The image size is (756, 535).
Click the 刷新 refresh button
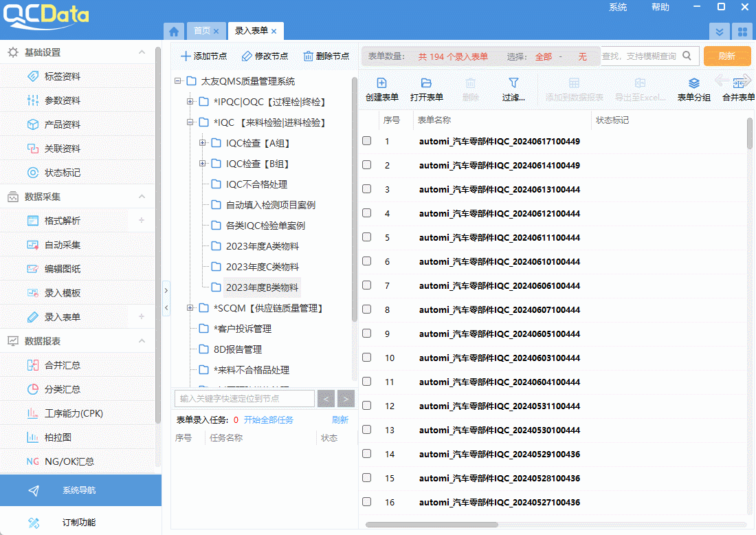tap(726, 56)
